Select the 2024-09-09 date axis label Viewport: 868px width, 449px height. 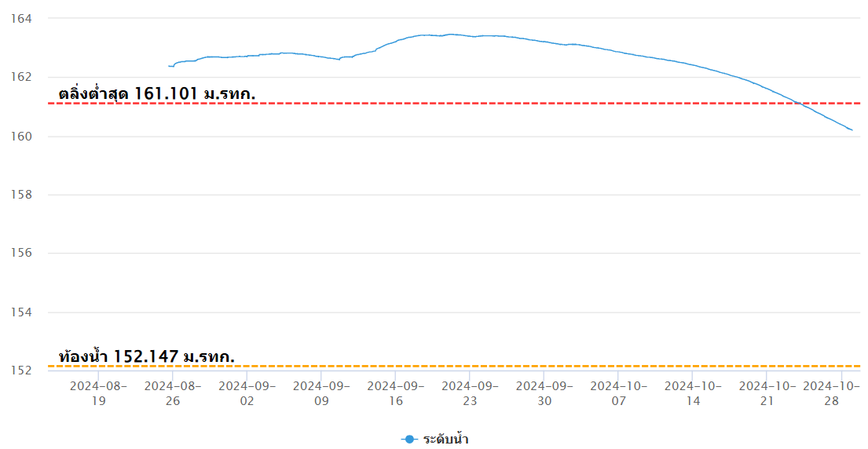click(x=321, y=394)
